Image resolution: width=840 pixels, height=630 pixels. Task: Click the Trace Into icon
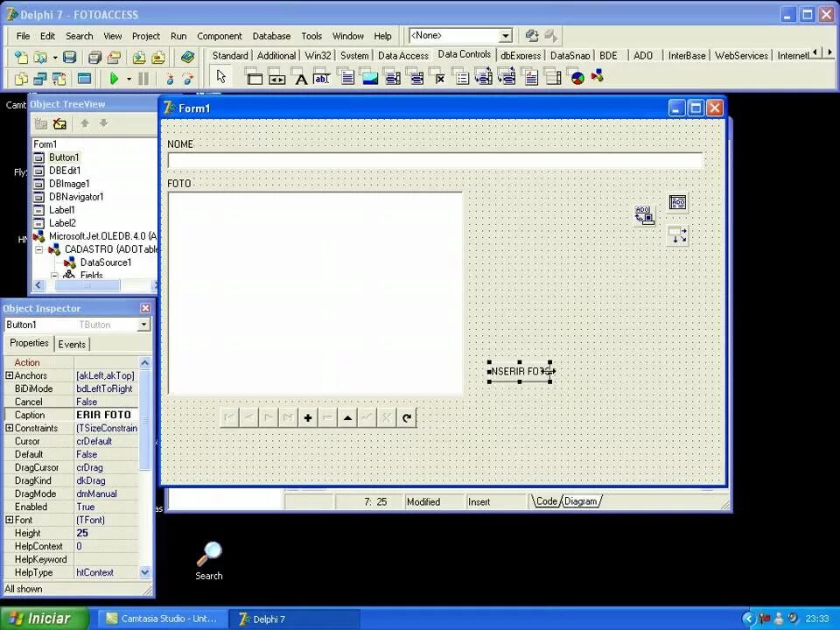171,79
